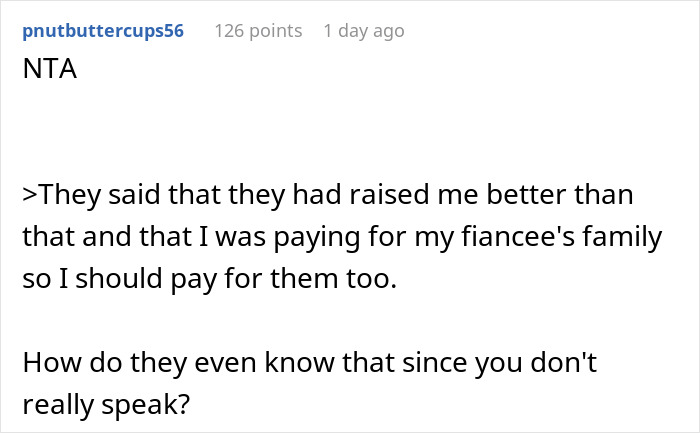Click the word 'really' on the last line
700x433 pixels.
(55, 406)
